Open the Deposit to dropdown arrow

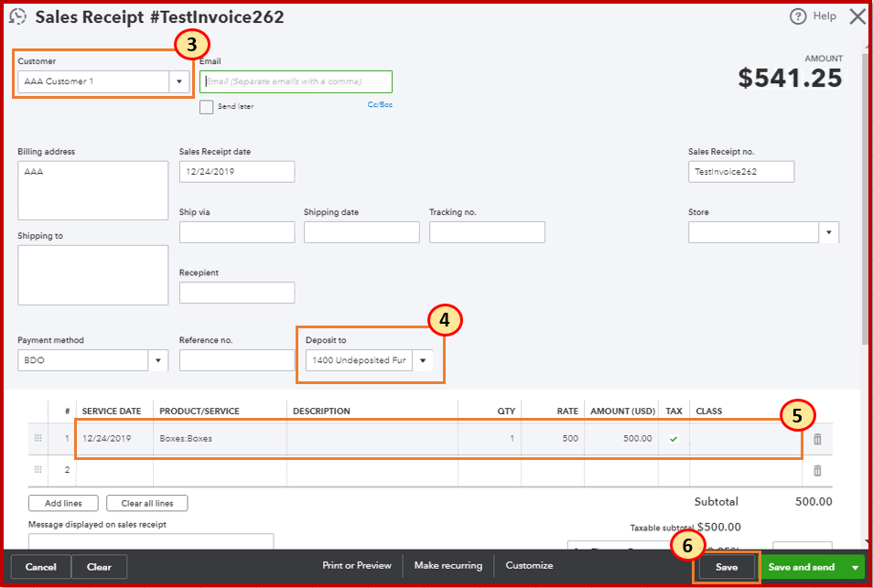423,360
